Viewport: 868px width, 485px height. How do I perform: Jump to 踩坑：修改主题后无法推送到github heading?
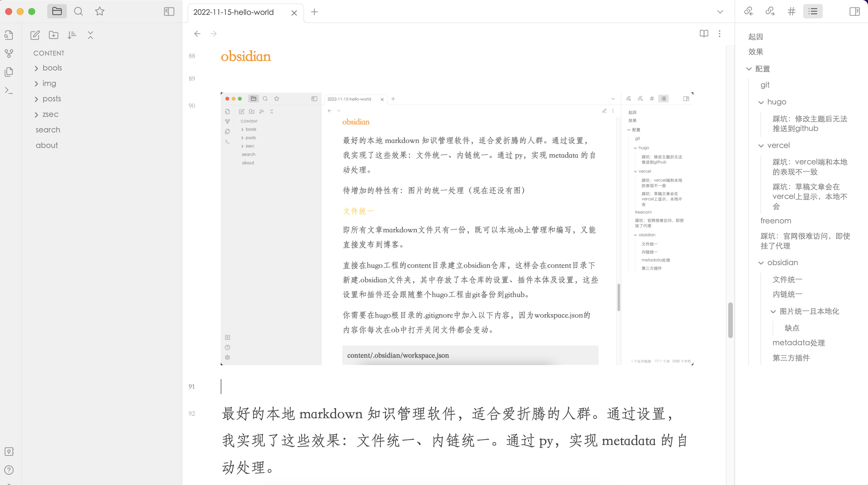809,124
